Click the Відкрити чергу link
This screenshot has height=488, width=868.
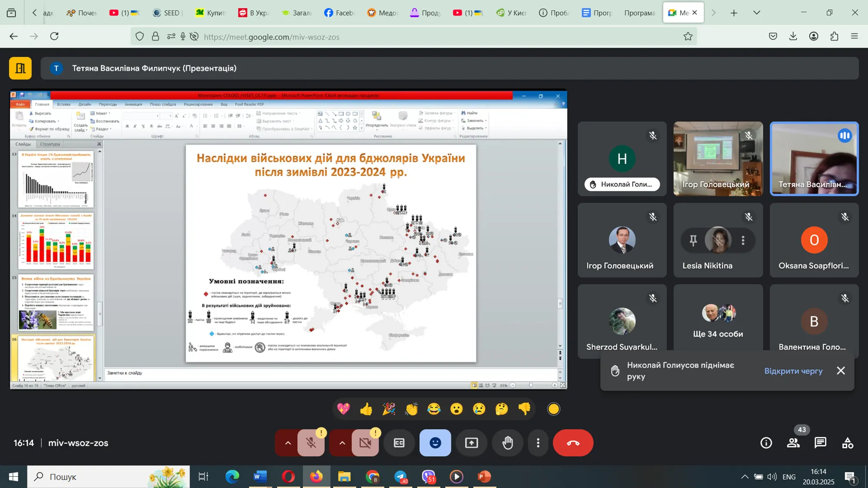click(x=793, y=371)
